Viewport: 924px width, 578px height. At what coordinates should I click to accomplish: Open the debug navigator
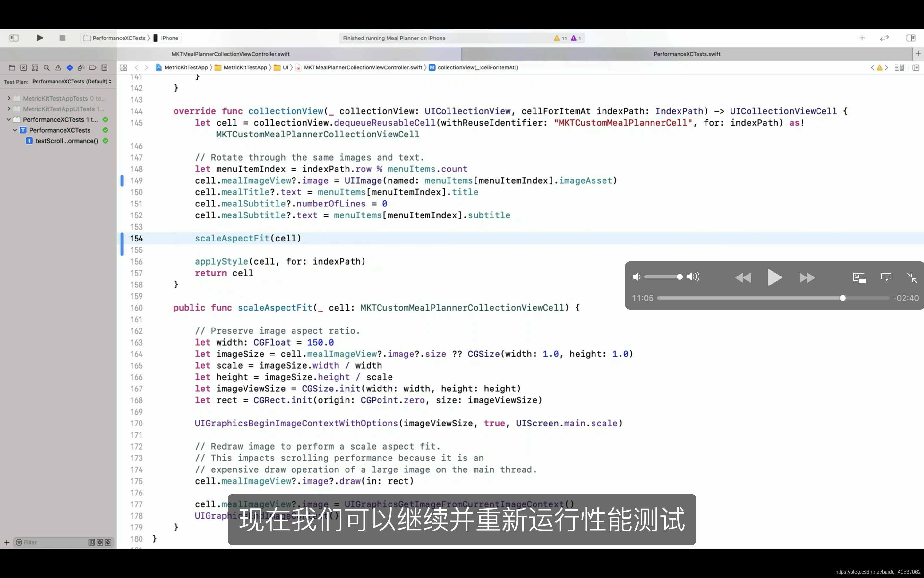click(81, 68)
